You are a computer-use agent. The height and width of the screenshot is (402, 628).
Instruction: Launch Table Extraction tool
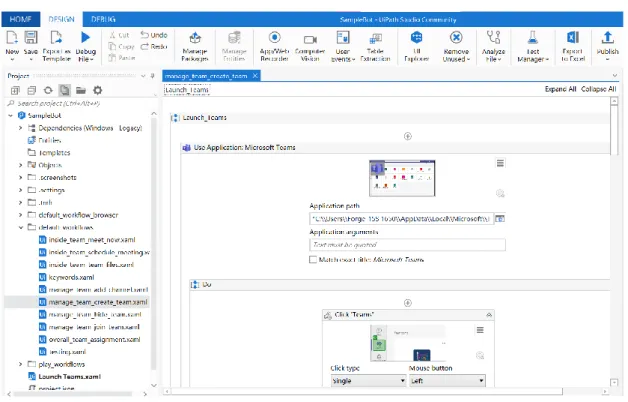click(375, 46)
